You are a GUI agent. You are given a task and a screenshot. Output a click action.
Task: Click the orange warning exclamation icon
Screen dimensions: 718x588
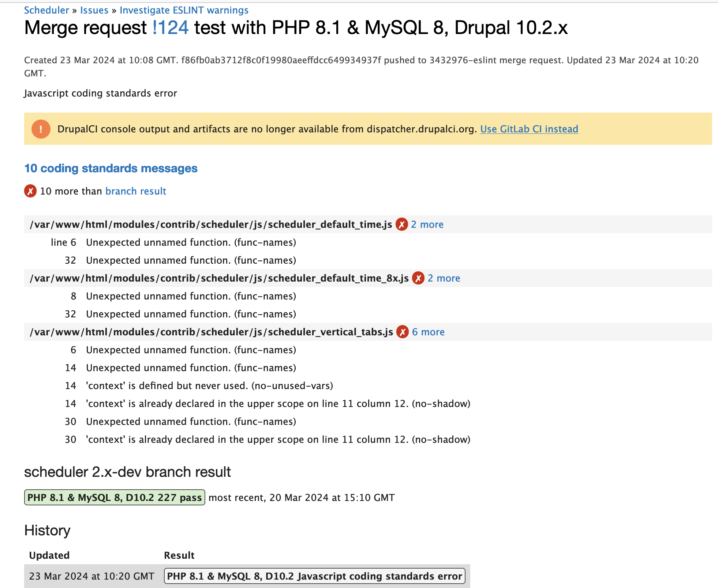pos(41,129)
